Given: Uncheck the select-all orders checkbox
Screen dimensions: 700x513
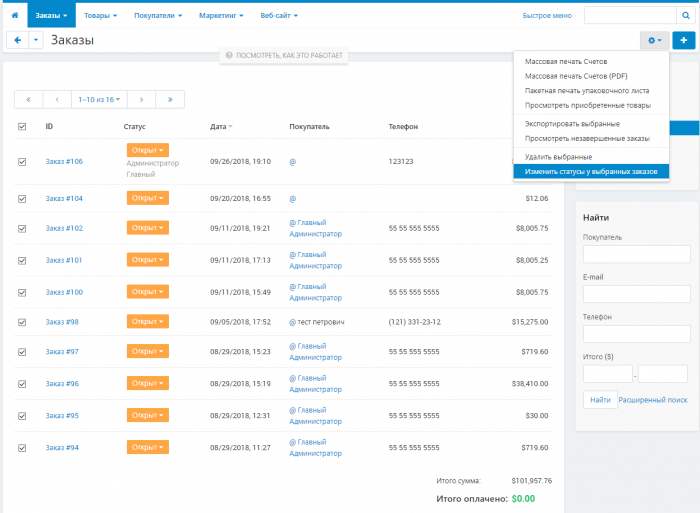Looking at the screenshot, I should point(22,126).
